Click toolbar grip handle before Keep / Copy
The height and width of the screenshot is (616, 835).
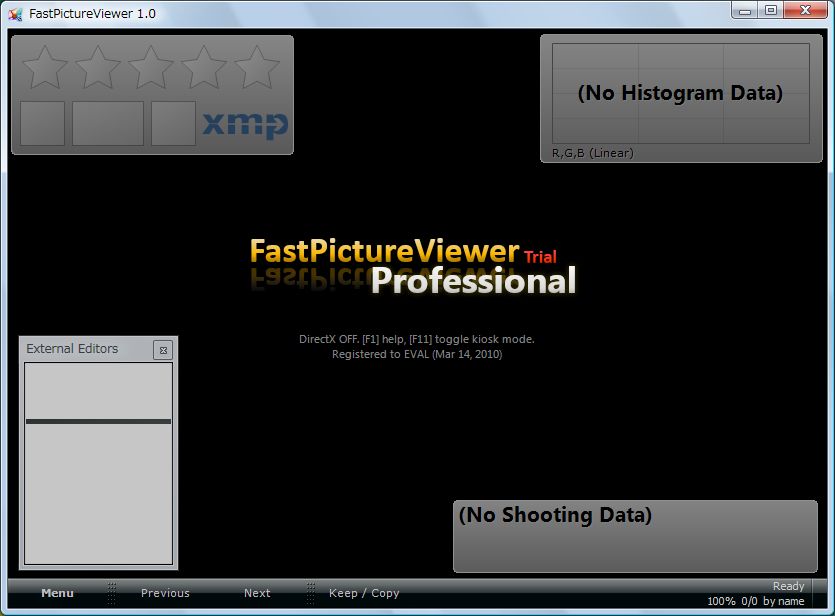(x=310, y=593)
